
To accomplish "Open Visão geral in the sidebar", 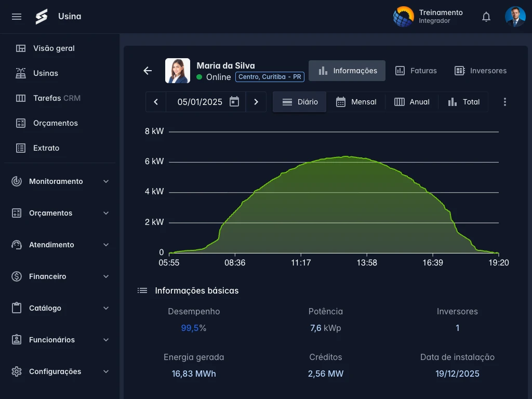I will 54,48.
